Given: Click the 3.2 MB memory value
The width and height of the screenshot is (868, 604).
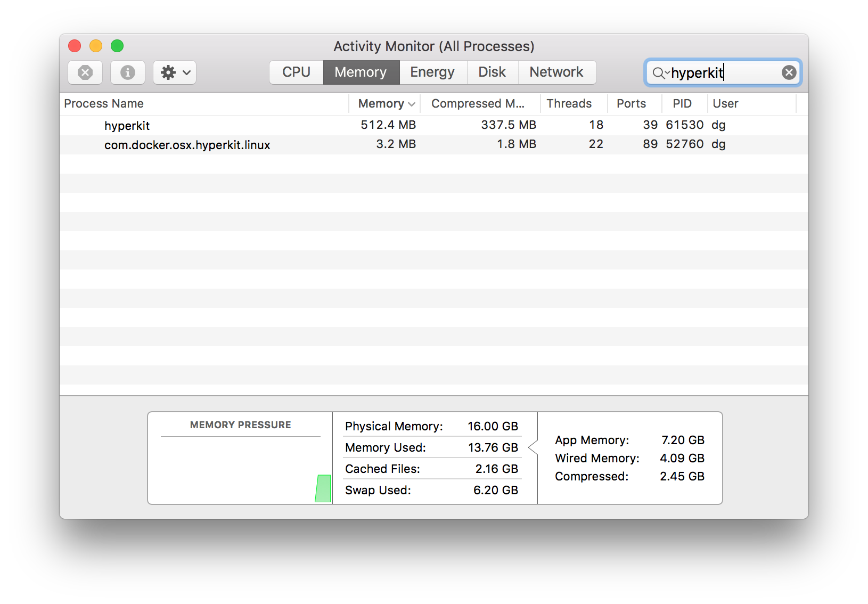Looking at the screenshot, I should pos(396,144).
